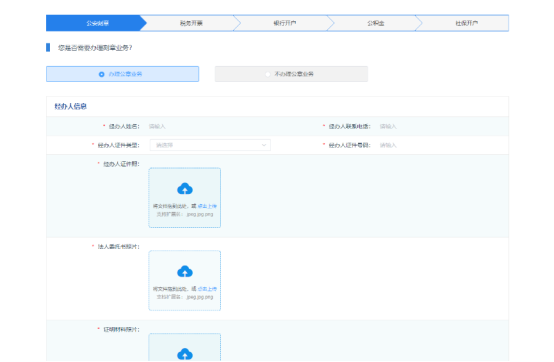Focus the 经办人联系电话 input field
This screenshot has width=554, height=362.
click(x=442, y=126)
